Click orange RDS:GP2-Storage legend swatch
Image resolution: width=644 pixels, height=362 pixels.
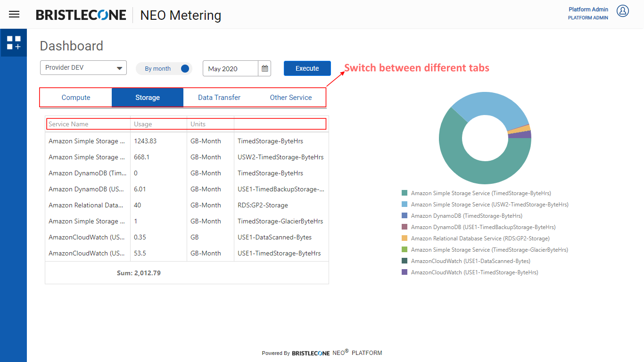pos(405,239)
